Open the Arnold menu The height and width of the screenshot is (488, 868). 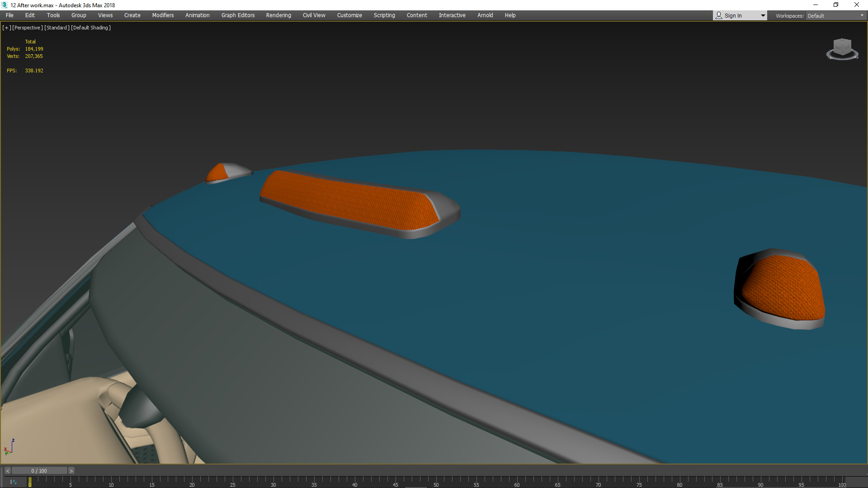[485, 15]
